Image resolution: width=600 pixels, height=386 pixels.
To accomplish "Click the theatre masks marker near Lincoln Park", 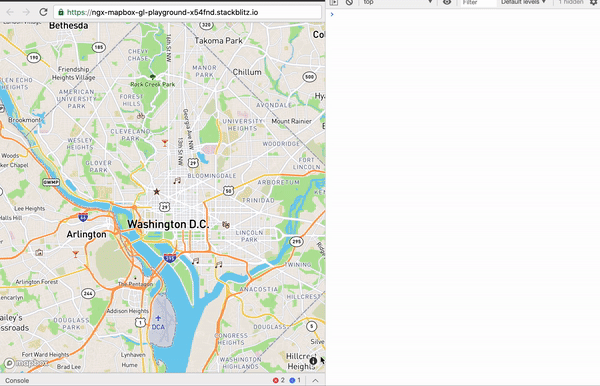I will 226,225.
